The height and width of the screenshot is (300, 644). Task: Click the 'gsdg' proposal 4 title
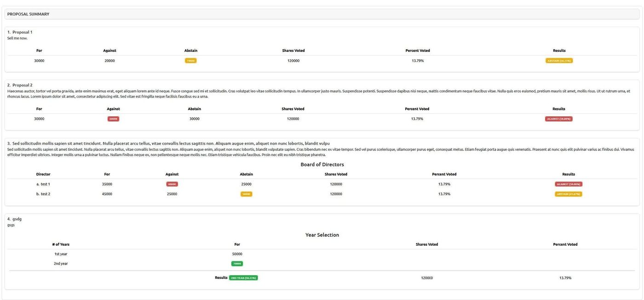pos(17,219)
